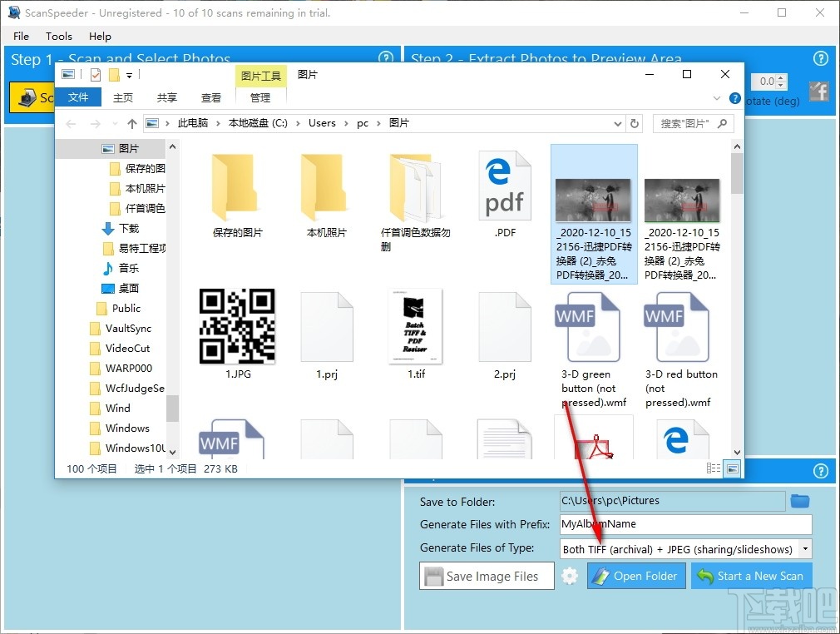840x634 pixels.
Task: Switch Explorer to details view icon
Action: [713, 469]
